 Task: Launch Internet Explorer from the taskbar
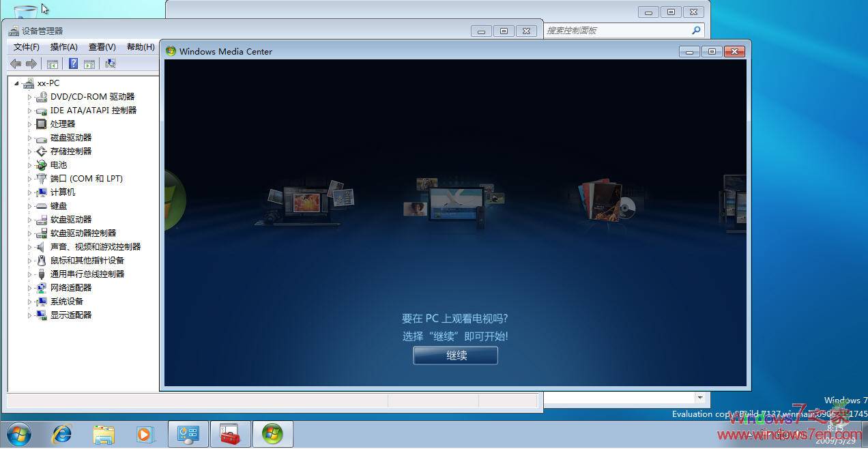61,433
